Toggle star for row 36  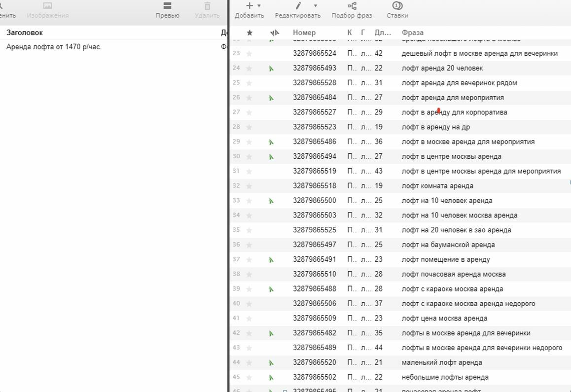tap(249, 245)
